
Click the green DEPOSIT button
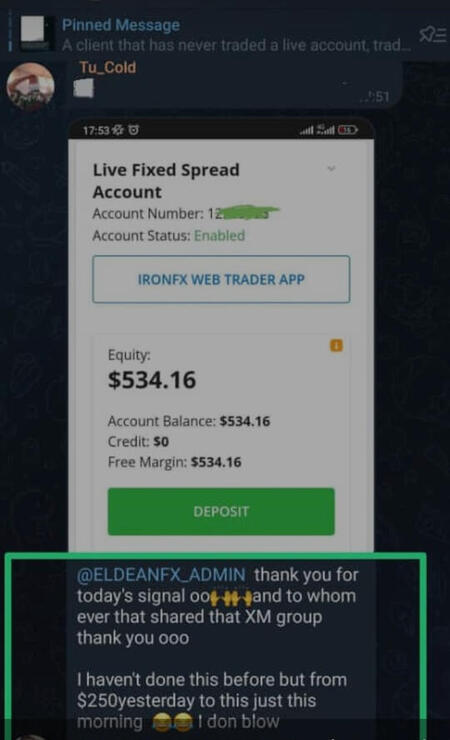pos(221,512)
